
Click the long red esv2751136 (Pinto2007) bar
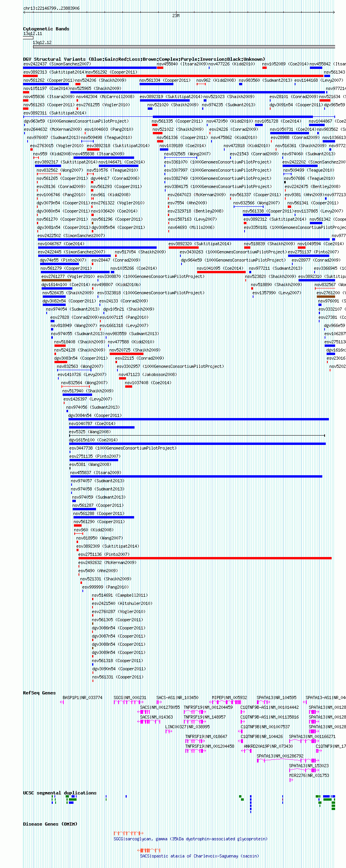click(205, 558)
